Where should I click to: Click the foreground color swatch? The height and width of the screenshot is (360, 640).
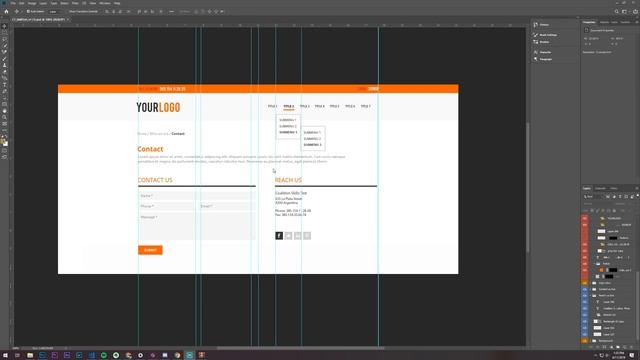pos(3,142)
